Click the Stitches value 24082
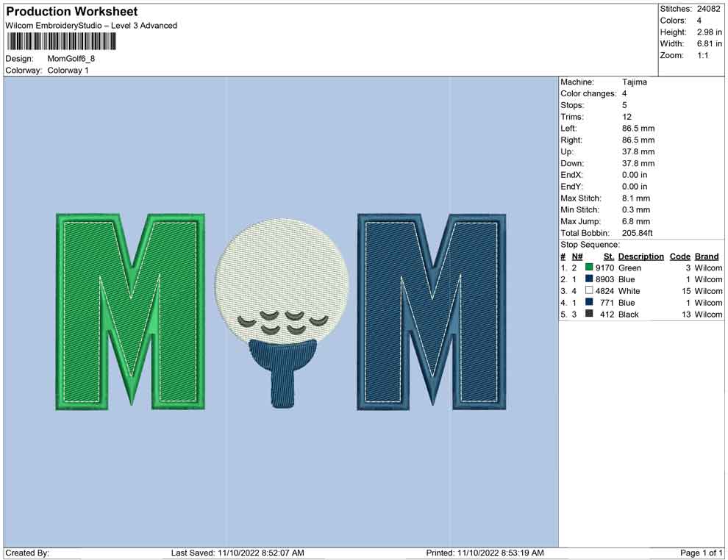728x560 pixels. pos(708,9)
